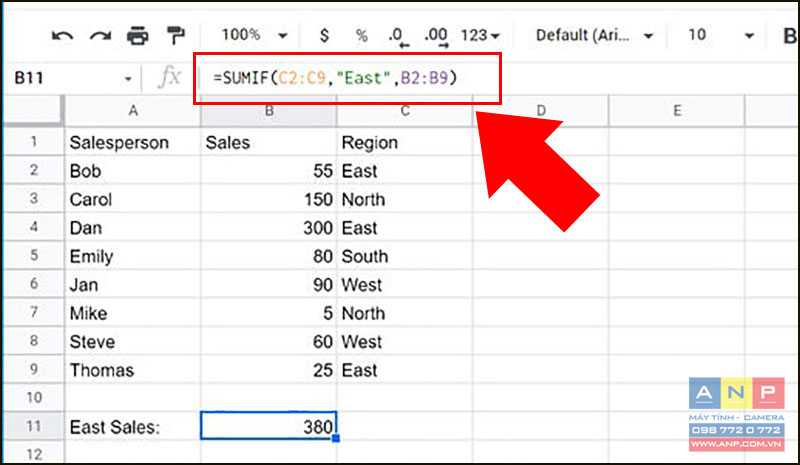
Task: Expand the B11 name box dropdown arrow
Action: (x=128, y=79)
